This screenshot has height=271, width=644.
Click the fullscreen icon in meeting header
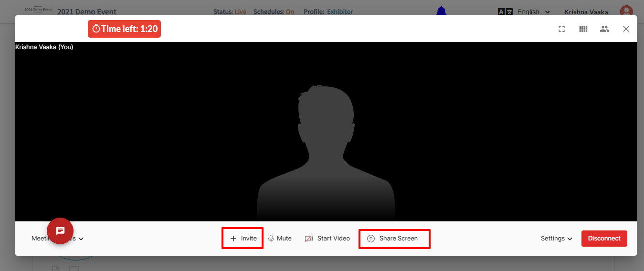[562, 29]
